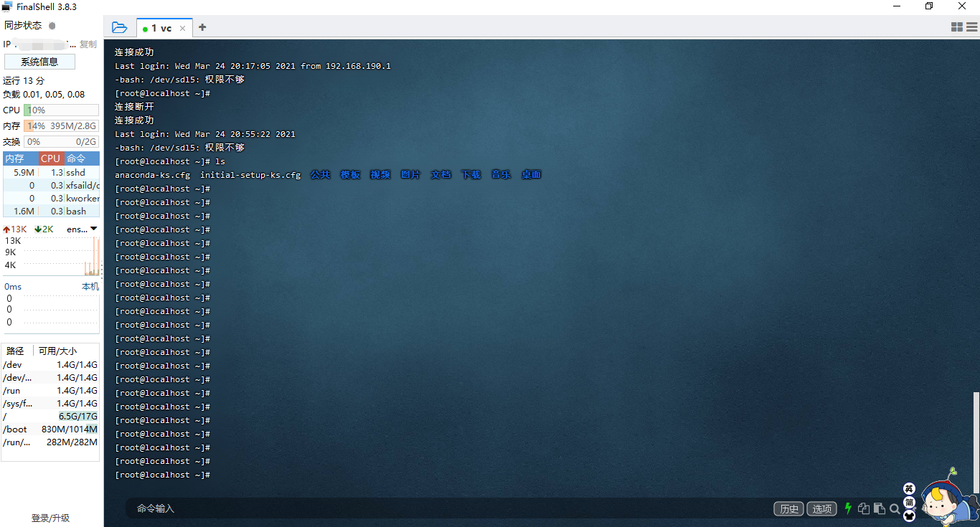
Task: Click the 运行 13 分 uptime text
Action: point(24,81)
